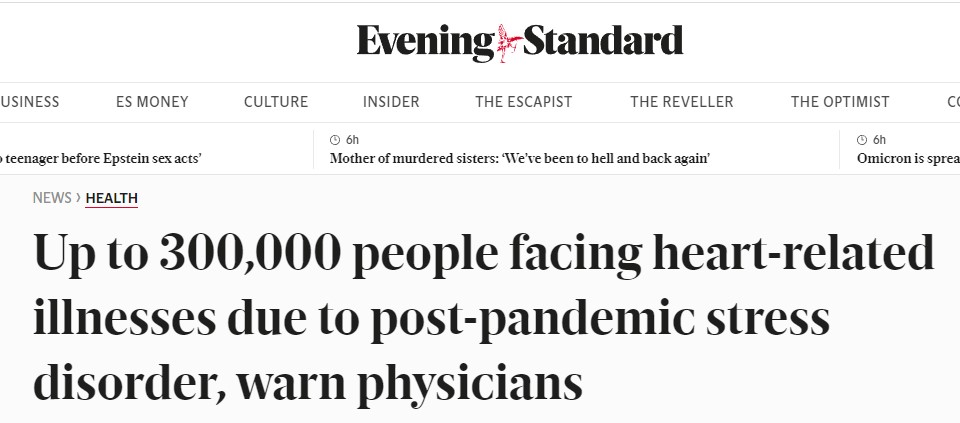The width and height of the screenshot is (960, 423).
Task: Click the 6h timestamp on sisters story
Action: 352,140
